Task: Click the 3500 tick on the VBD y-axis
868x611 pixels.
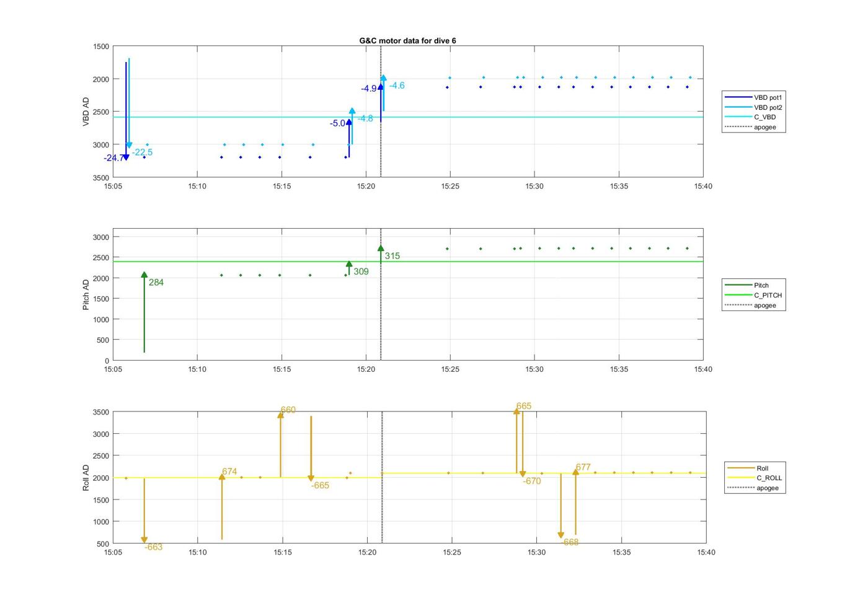Action: [x=101, y=178]
